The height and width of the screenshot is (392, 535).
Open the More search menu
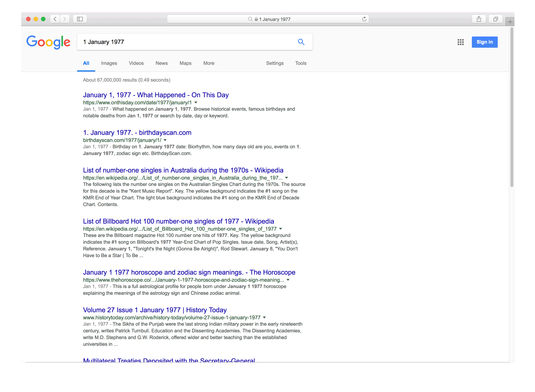[x=209, y=63]
